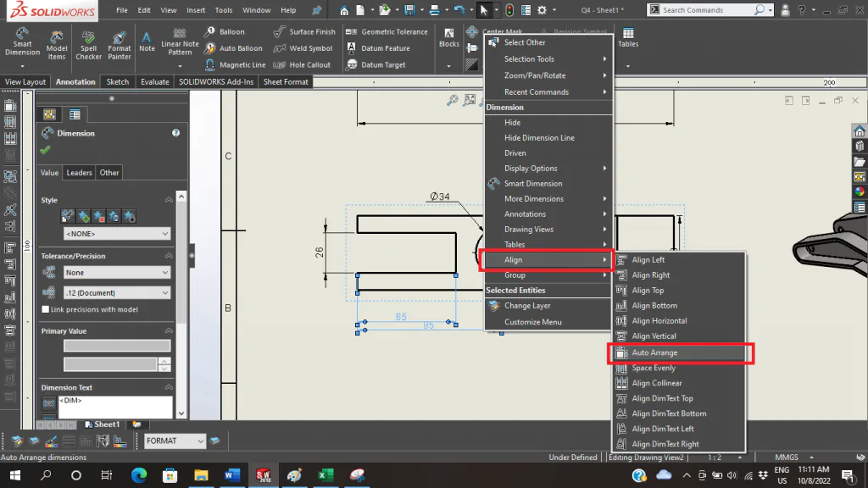Add a Magnetic Line
The image size is (868, 488).
(235, 64)
